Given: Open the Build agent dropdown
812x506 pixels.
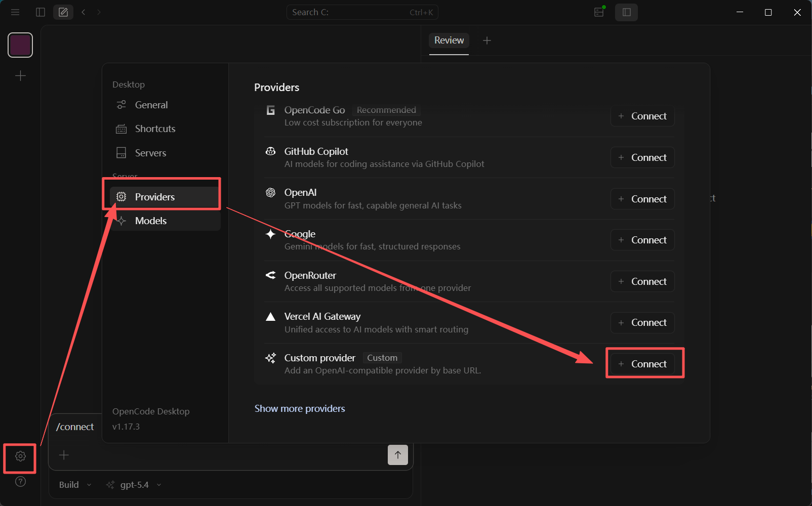Looking at the screenshot, I should pos(75,485).
